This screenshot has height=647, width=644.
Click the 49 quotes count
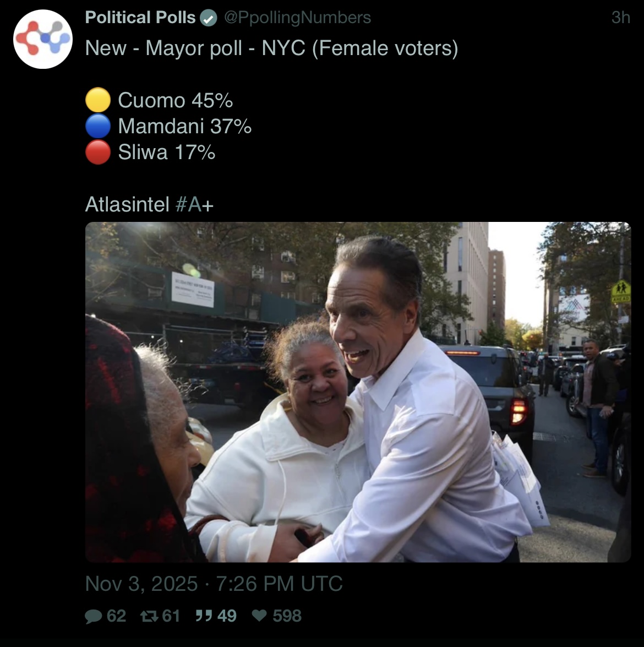[227, 616]
